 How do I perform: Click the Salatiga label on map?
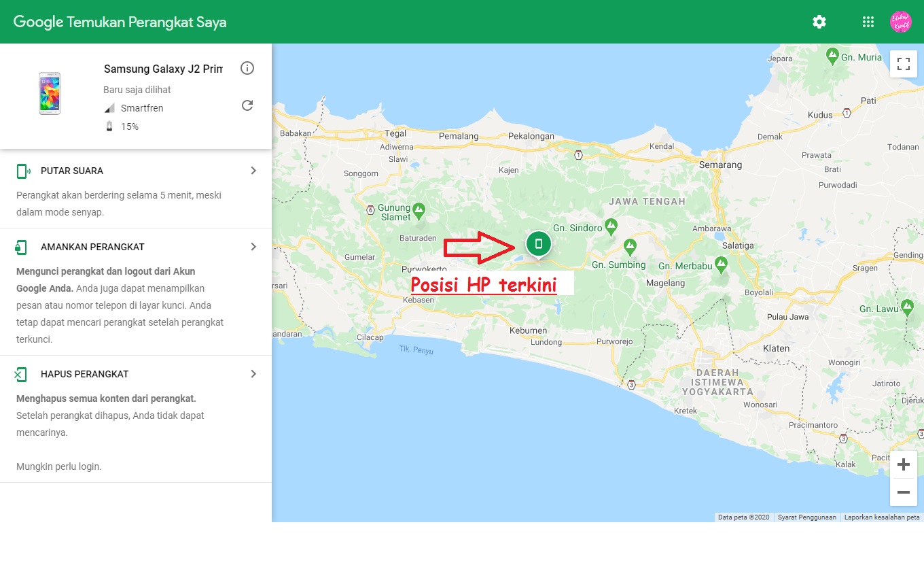tap(736, 245)
